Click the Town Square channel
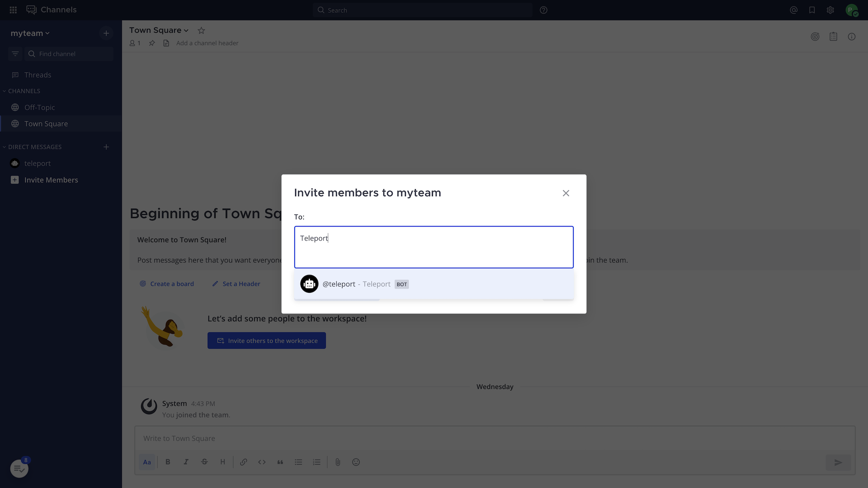This screenshot has width=868, height=488. coord(46,123)
